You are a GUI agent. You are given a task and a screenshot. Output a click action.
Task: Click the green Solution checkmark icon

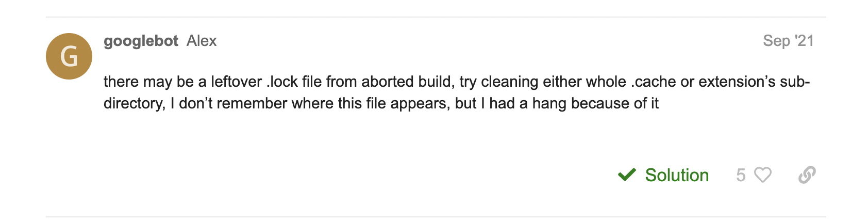click(x=627, y=175)
